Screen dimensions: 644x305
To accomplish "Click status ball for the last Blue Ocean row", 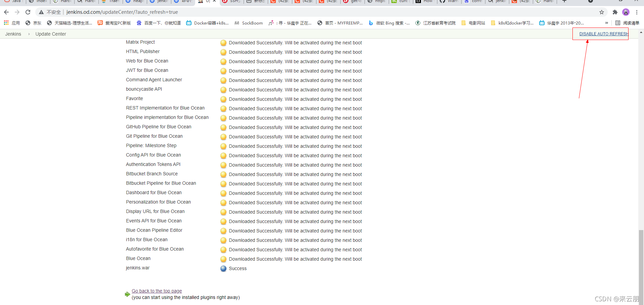I will point(223,259).
